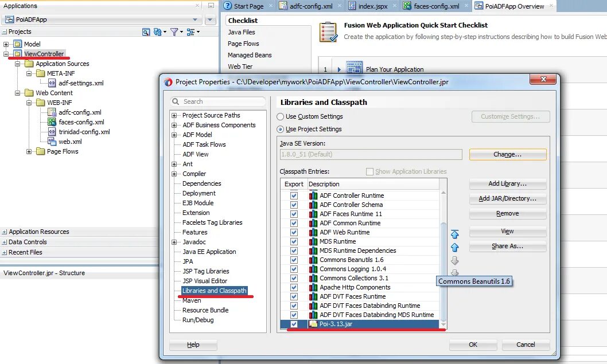Move selected library down one position
Screen dimensions: 607x364
click(x=455, y=260)
